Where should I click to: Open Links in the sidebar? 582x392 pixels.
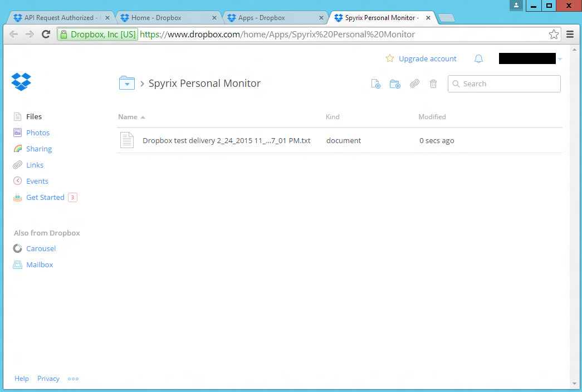click(x=35, y=165)
